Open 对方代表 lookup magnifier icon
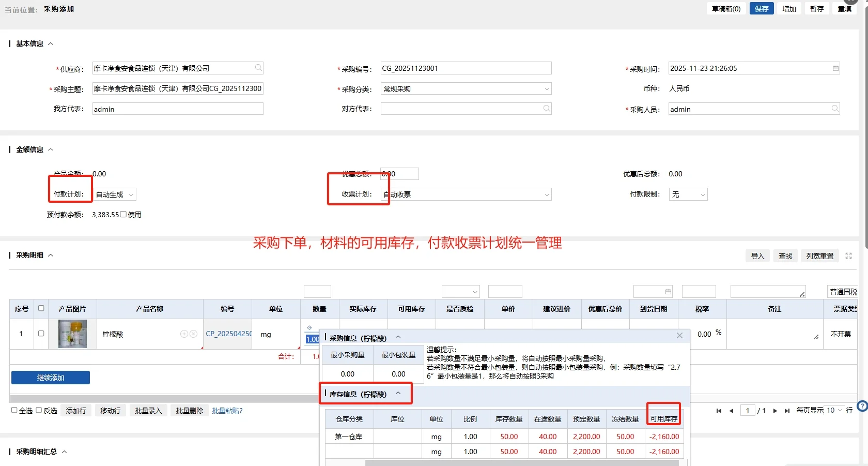Screen dimensions: 868x466 546,109
